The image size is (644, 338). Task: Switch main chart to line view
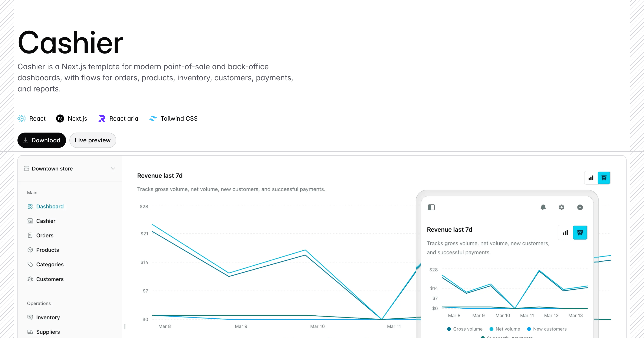(604, 178)
